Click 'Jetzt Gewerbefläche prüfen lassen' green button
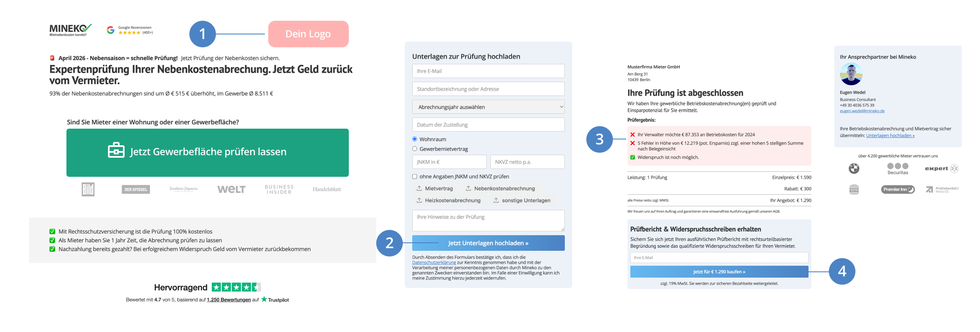 tap(208, 152)
